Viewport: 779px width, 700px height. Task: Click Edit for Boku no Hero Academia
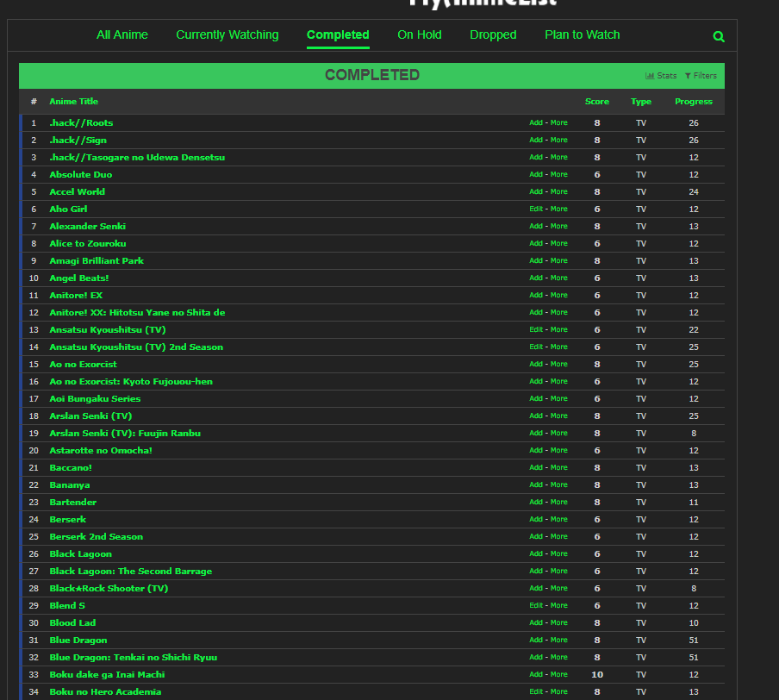(536, 691)
